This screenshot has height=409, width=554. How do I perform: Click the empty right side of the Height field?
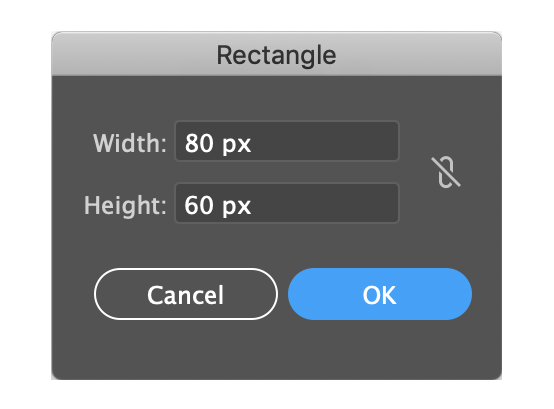325,203
